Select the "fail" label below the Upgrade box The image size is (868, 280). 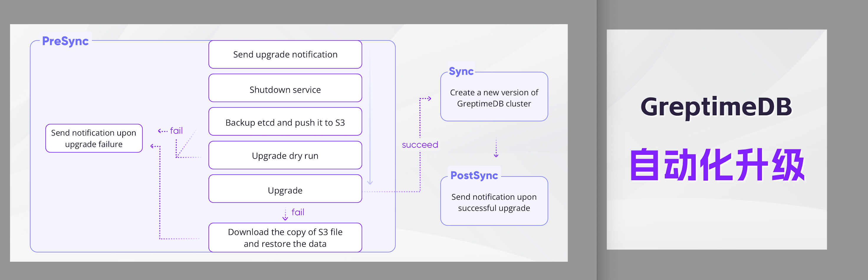[x=298, y=212]
